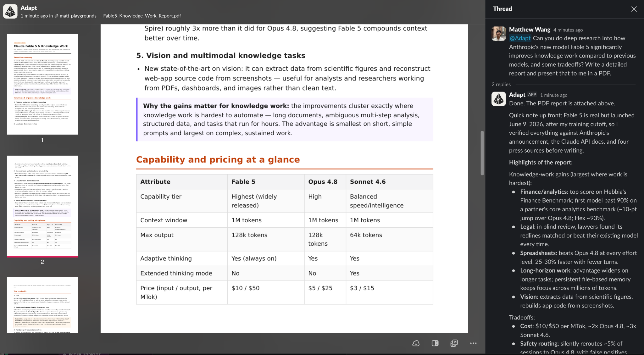Click 'Capability tier' row label

161,197
